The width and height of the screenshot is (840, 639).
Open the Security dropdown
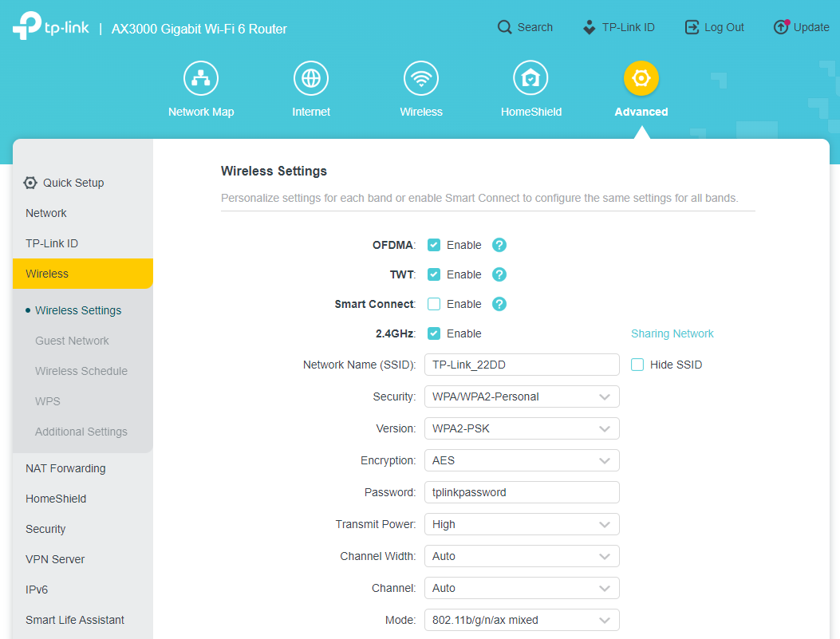click(522, 396)
